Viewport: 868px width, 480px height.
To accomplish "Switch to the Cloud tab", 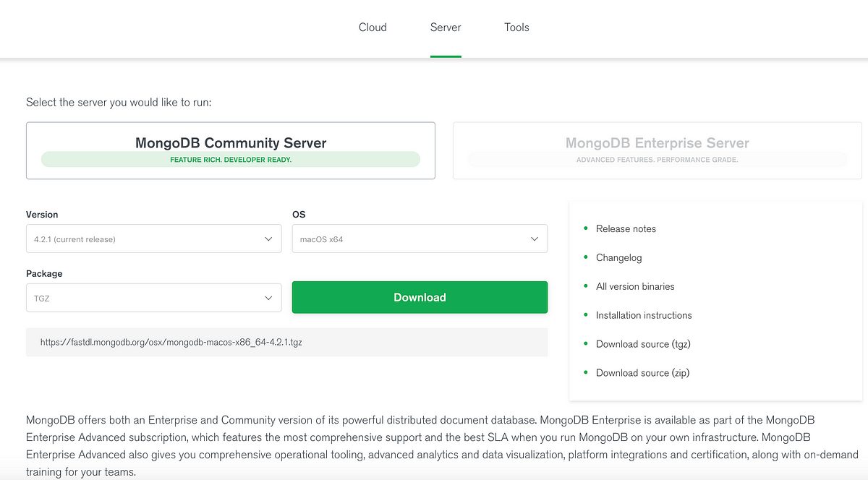I will [373, 27].
